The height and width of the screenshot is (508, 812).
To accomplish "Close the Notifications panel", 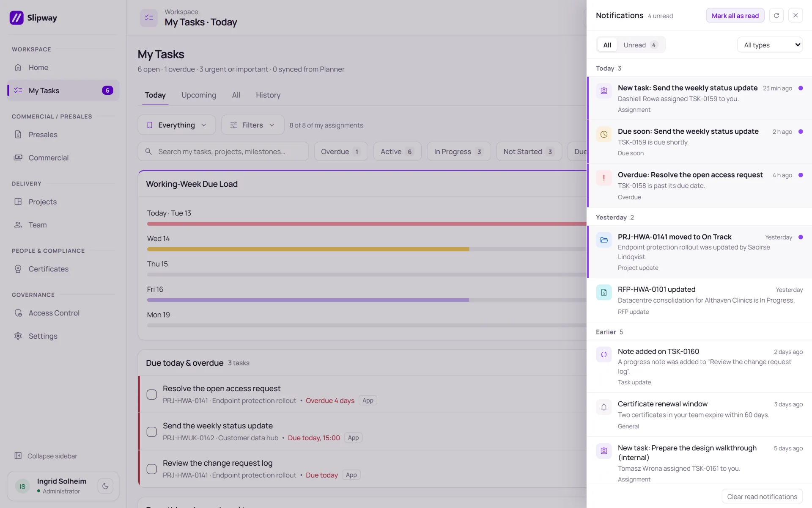I will (796, 16).
